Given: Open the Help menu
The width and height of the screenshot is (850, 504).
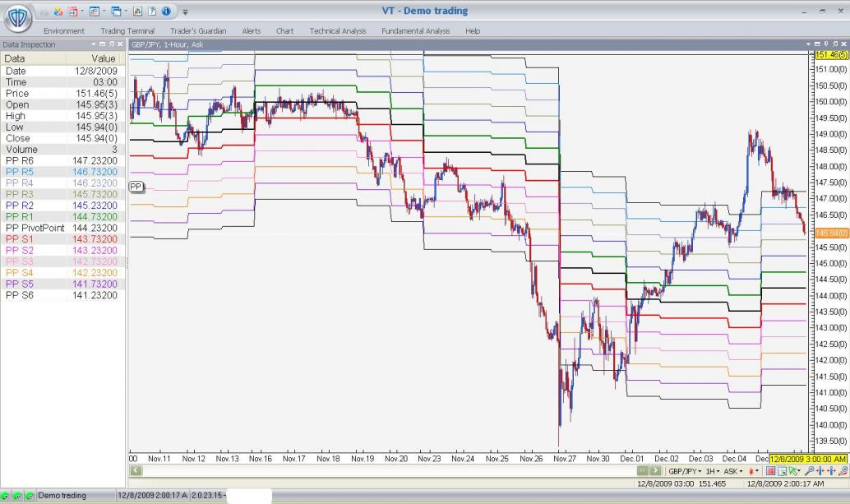Looking at the screenshot, I should [x=472, y=31].
